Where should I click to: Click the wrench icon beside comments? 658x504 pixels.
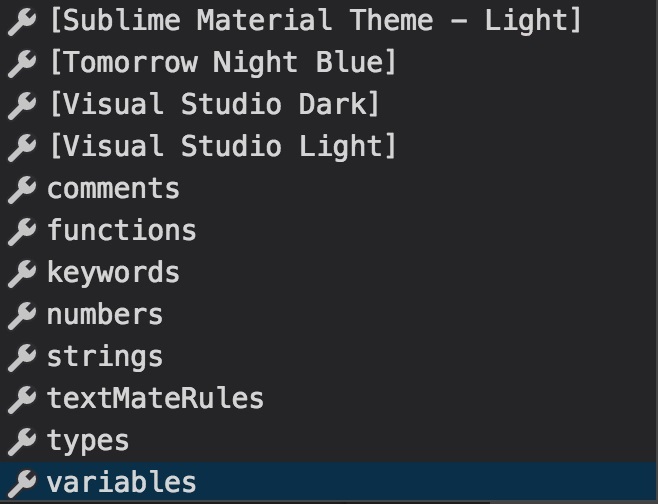tap(22, 190)
